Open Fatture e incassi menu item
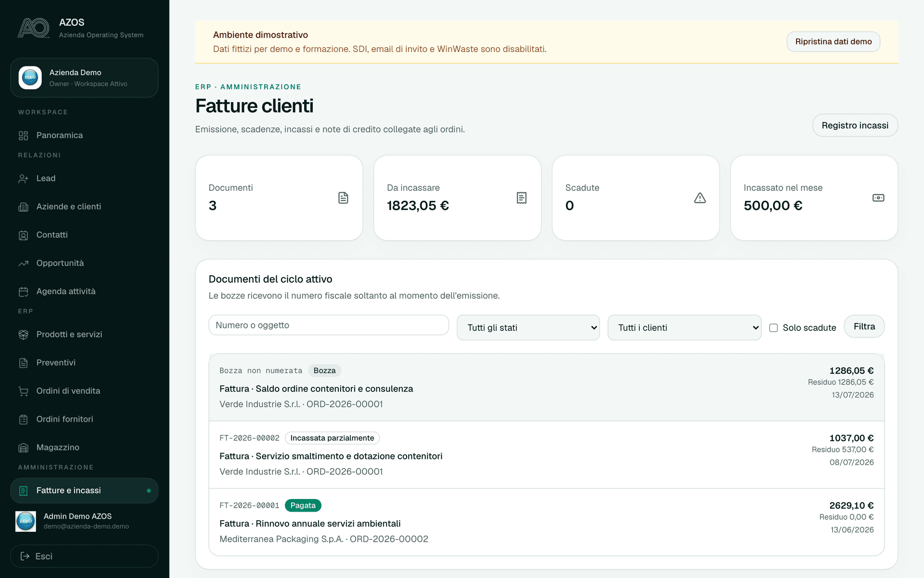The height and width of the screenshot is (578, 924). 84,490
